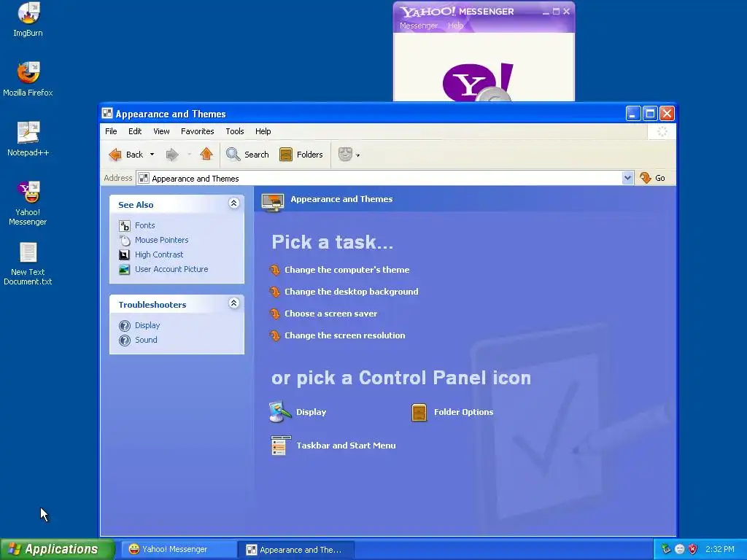Click inside the Address field
747x560 pixels.
pyautogui.click(x=379, y=178)
